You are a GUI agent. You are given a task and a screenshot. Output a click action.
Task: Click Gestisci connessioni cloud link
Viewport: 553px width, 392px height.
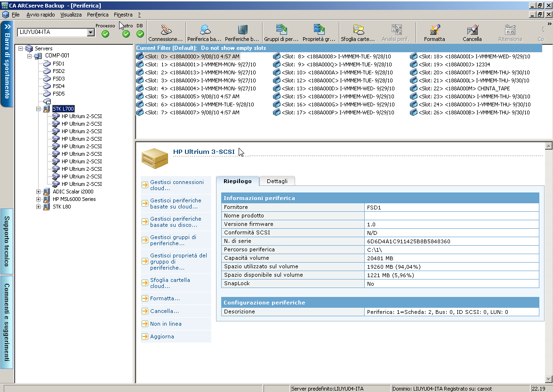tap(176, 185)
